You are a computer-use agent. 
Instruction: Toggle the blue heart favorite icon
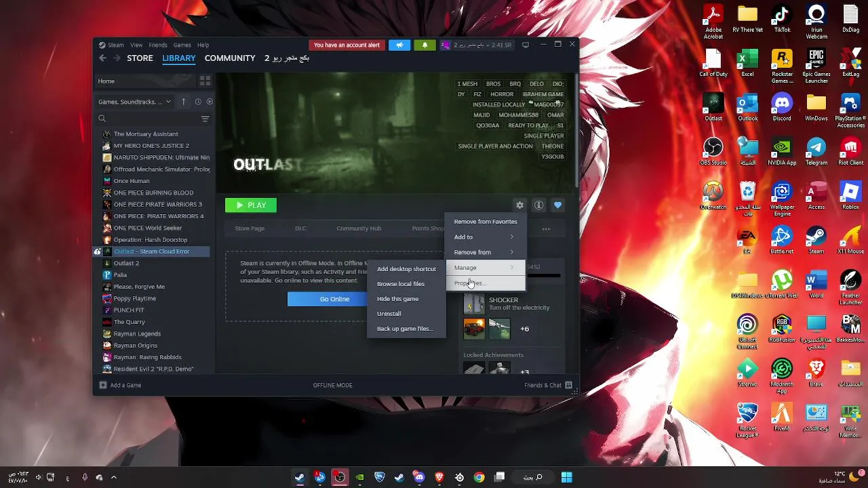pos(557,205)
